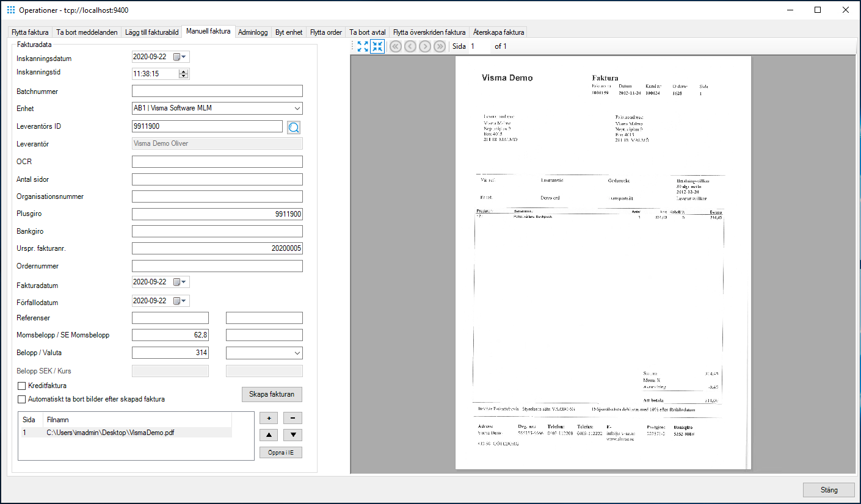Click the next page arrow icon

[x=424, y=46]
